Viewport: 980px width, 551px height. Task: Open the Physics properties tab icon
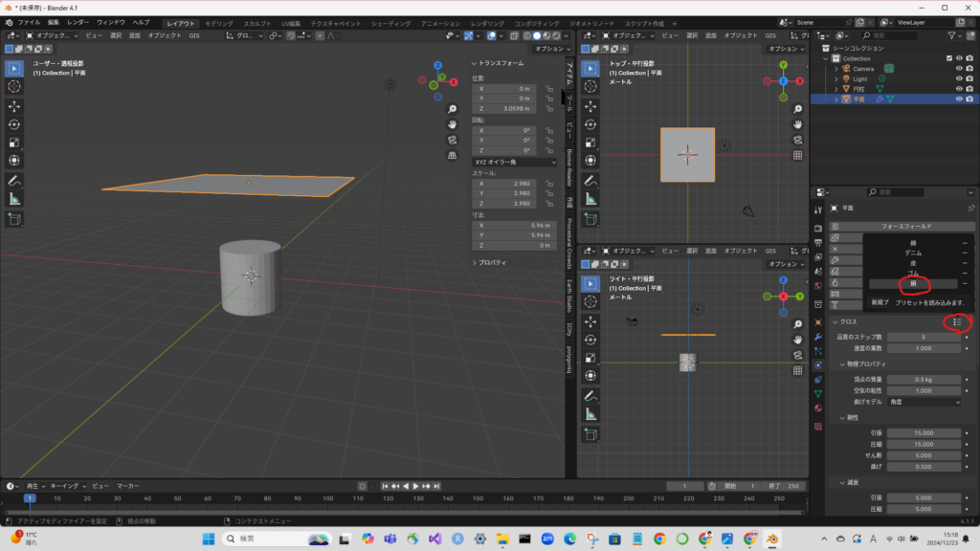(818, 364)
